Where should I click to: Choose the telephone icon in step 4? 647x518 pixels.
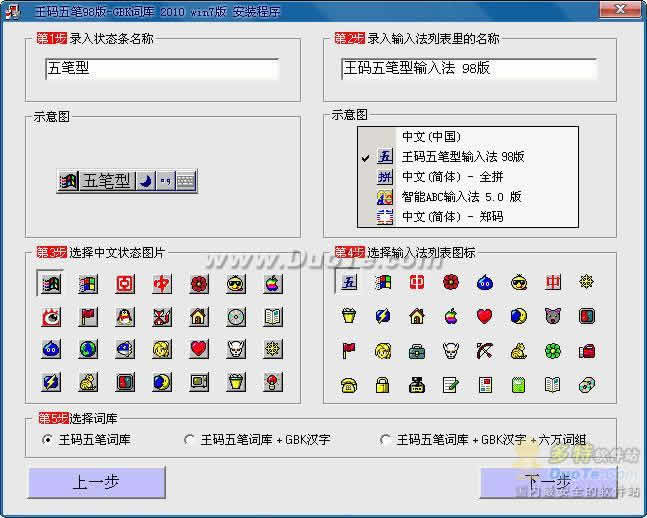click(x=349, y=384)
